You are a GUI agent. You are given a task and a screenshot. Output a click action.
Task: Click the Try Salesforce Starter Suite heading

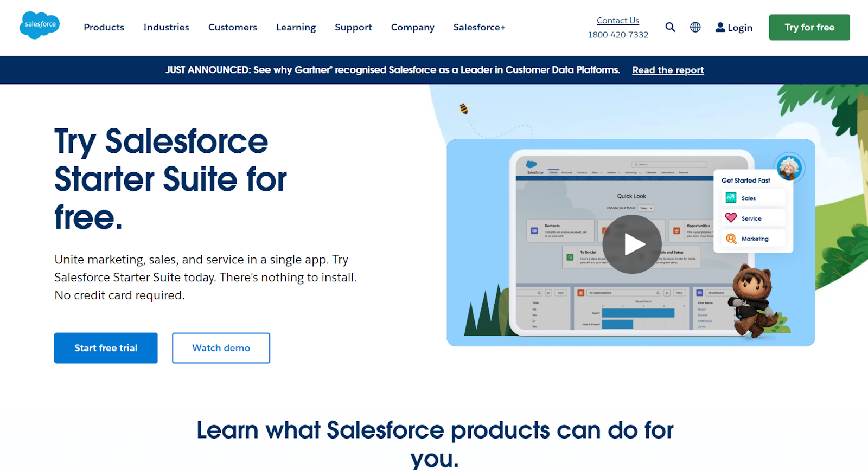[170, 179]
